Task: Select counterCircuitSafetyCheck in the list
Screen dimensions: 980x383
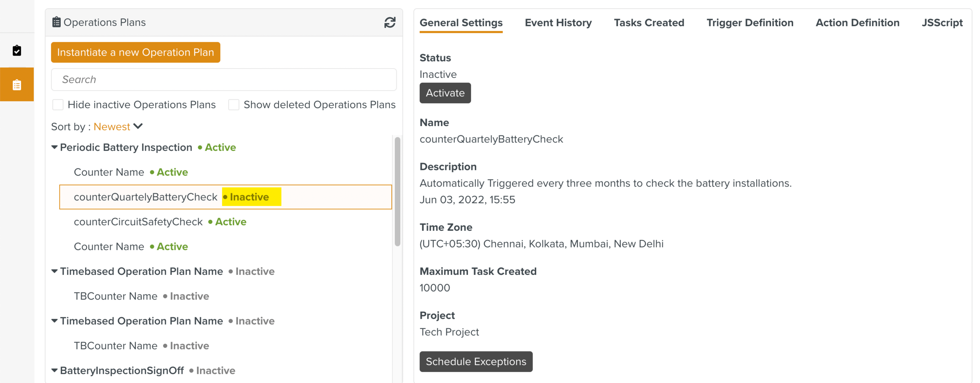Action: [138, 222]
